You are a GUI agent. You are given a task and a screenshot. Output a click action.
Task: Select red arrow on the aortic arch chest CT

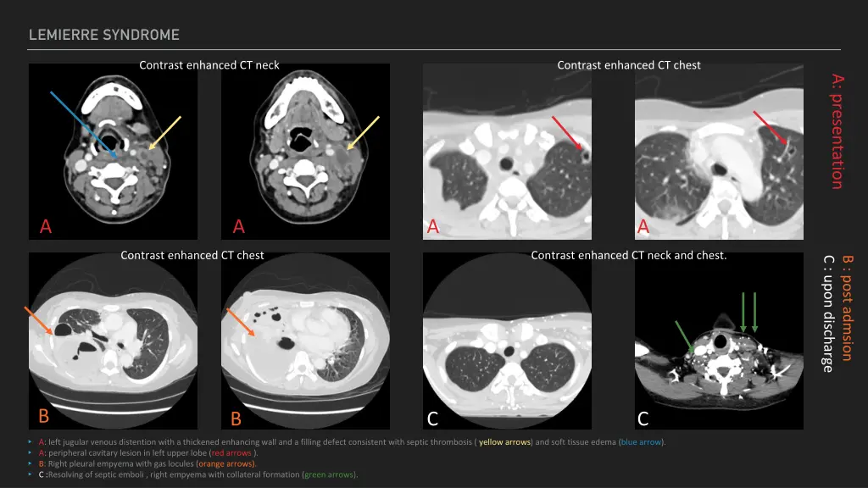coord(770,126)
